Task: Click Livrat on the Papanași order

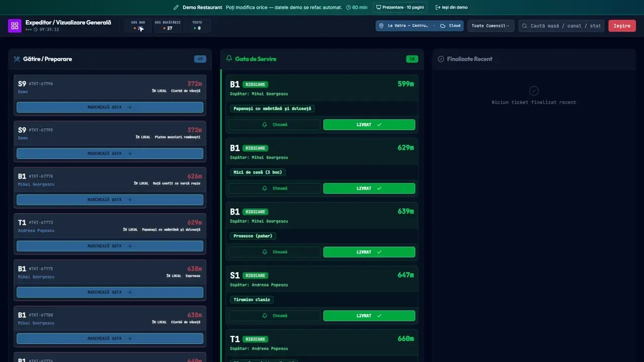Action: 369,125
